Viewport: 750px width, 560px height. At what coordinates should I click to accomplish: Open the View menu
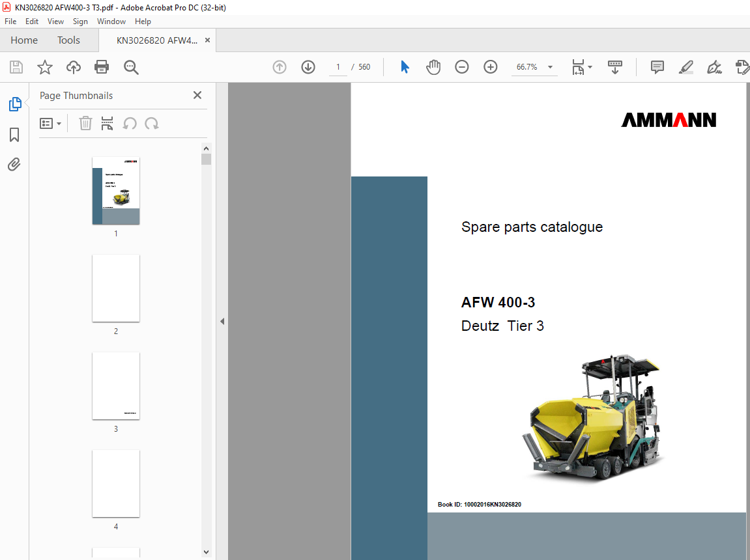tap(55, 21)
